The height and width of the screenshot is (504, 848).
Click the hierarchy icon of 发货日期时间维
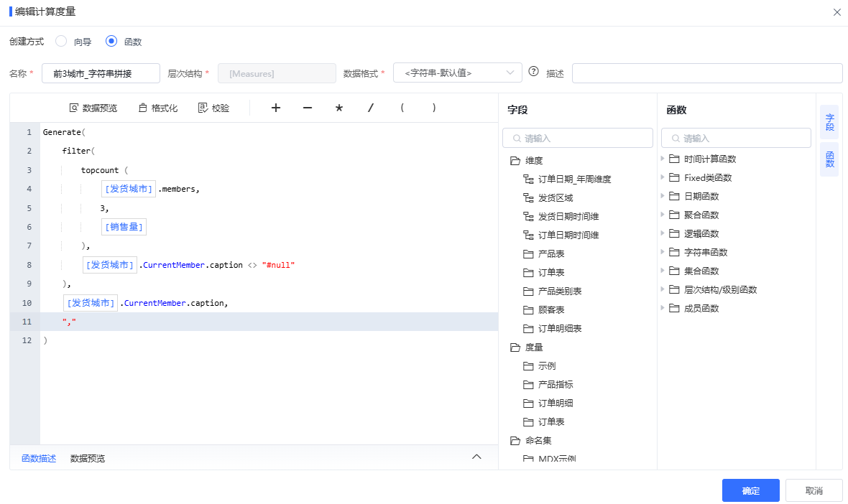pos(528,217)
